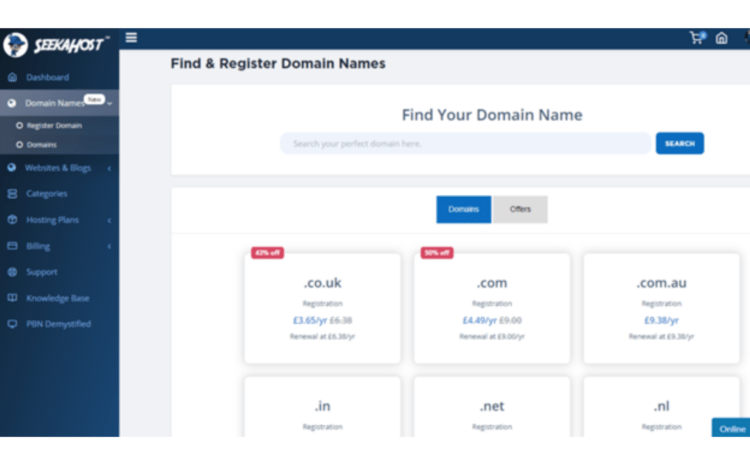Click the 50% off badge
The image size is (750, 465).
[x=437, y=253]
